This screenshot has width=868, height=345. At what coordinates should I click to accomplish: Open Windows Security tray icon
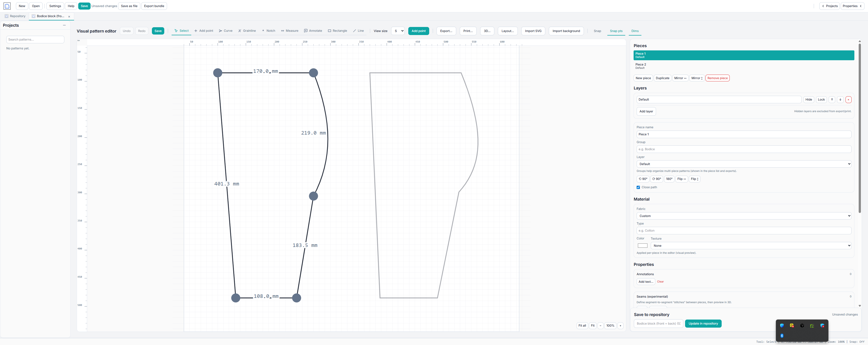782,326
